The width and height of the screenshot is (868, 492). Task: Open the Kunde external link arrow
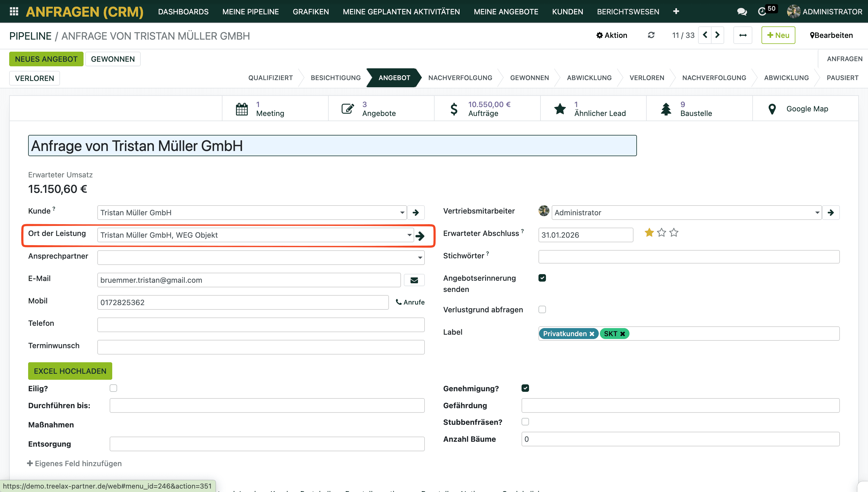[416, 212]
